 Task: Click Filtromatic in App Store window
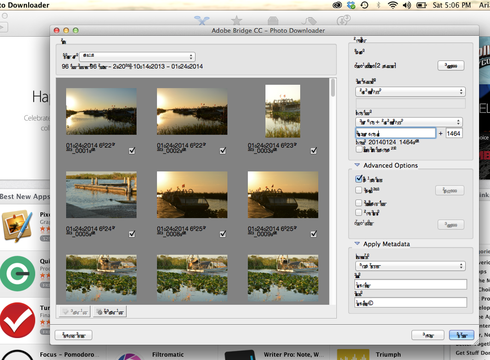coord(168,354)
